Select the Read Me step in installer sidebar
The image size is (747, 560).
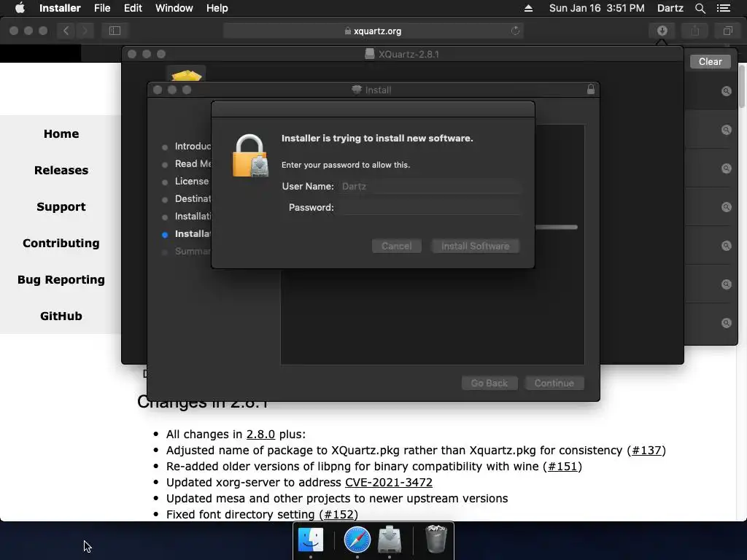[x=193, y=164]
